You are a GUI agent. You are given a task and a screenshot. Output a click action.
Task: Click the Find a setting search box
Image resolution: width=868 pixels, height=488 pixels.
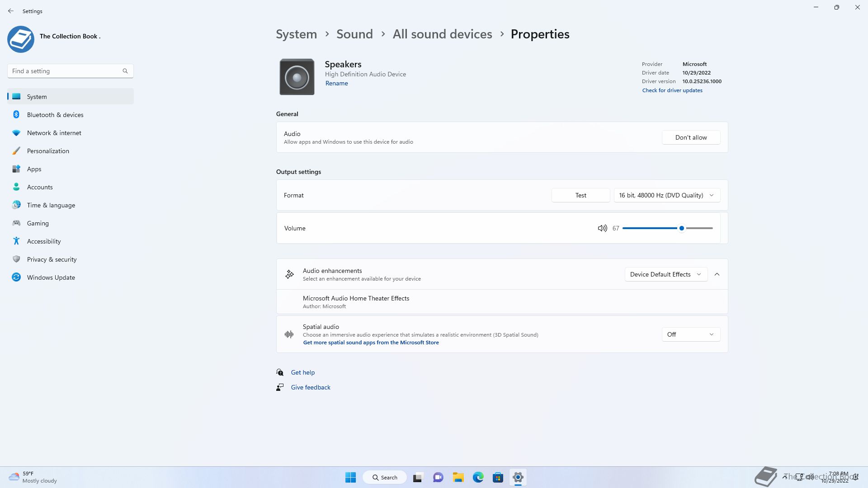71,71
